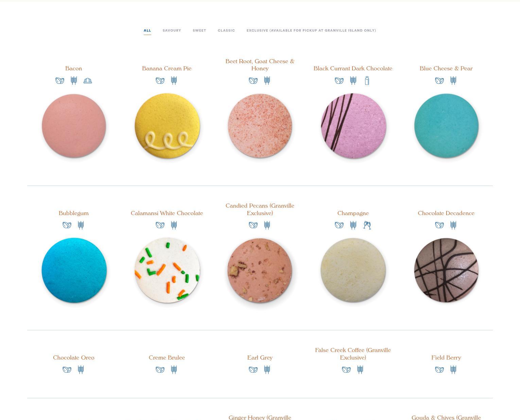Open the Beet Root, Goat Cheese & Honey title
520x420 pixels.
click(260, 65)
